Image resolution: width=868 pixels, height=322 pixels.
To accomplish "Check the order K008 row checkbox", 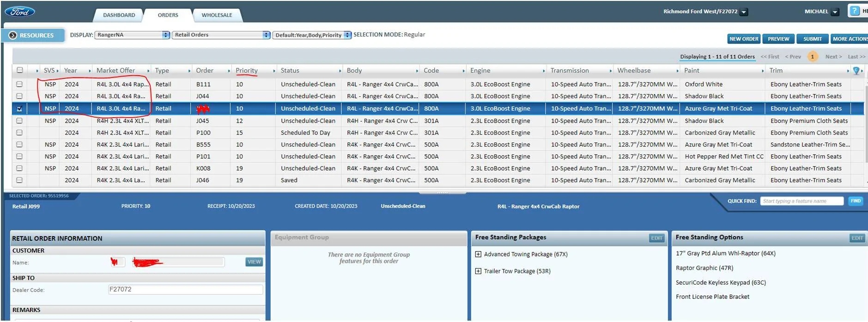I will coord(19,169).
